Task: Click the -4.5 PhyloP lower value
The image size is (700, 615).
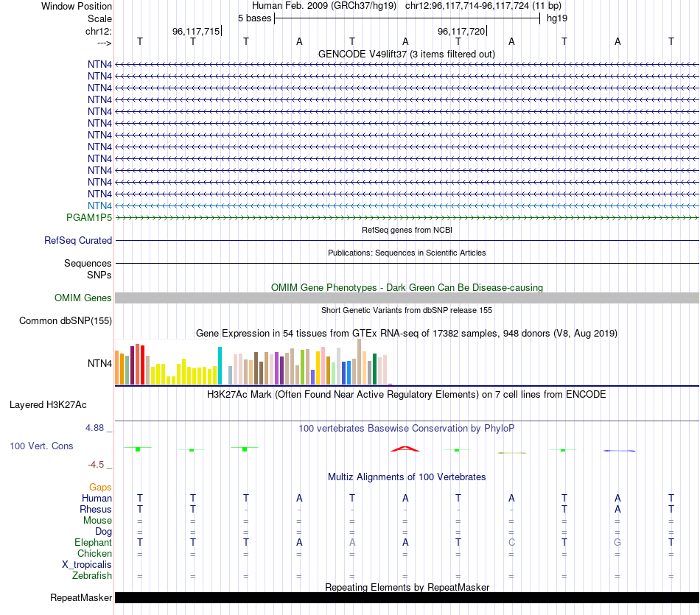Action: 96,465
